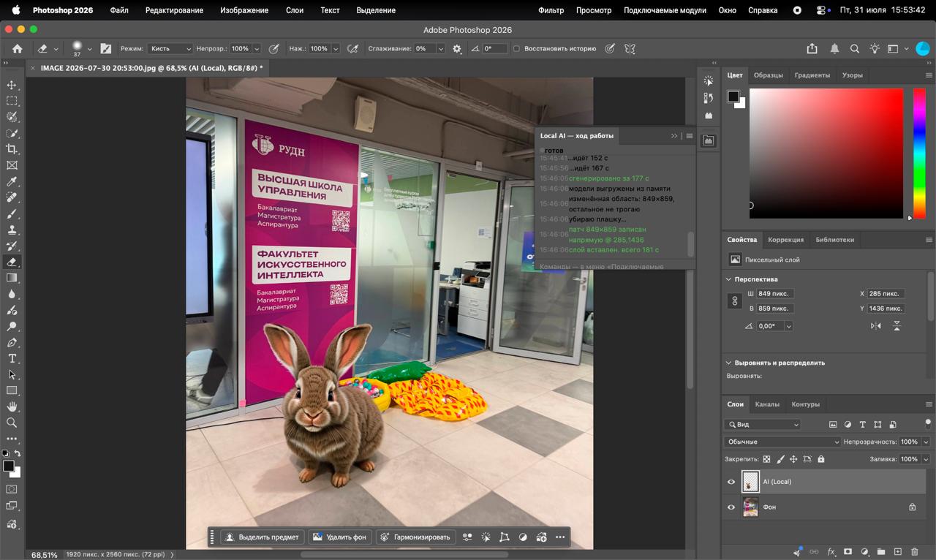936x560 pixels.
Task: Select the Rectangle shape tool
Action: pyautogui.click(x=12, y=390)
